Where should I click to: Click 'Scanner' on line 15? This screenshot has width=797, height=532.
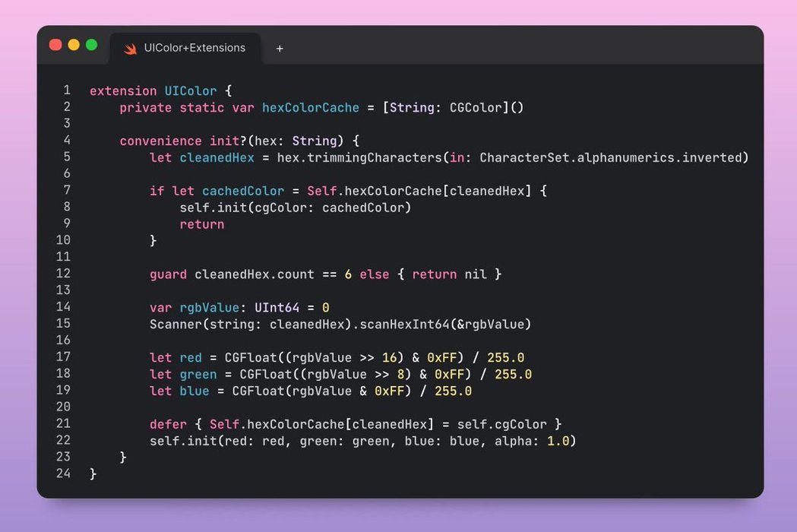pos(176,325)
